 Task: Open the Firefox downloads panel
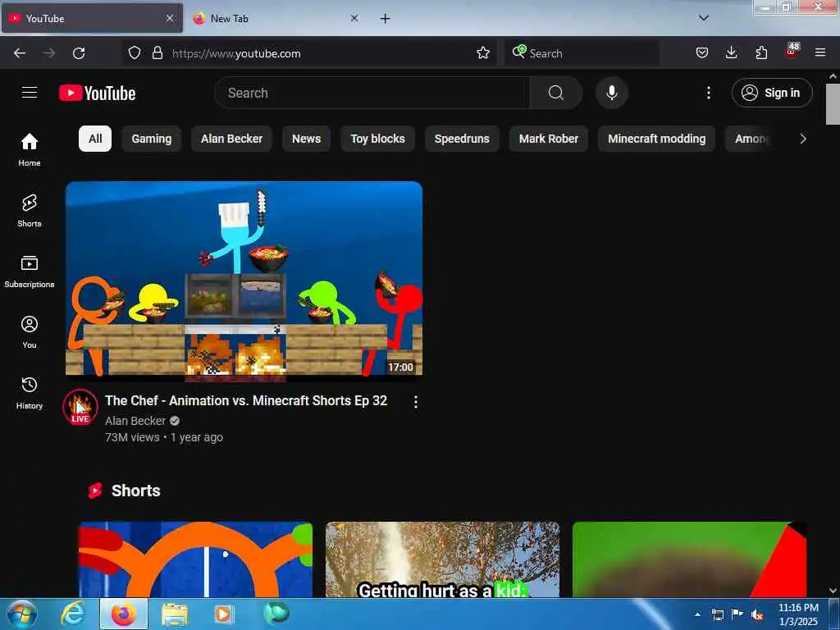[x=731, y=53]
